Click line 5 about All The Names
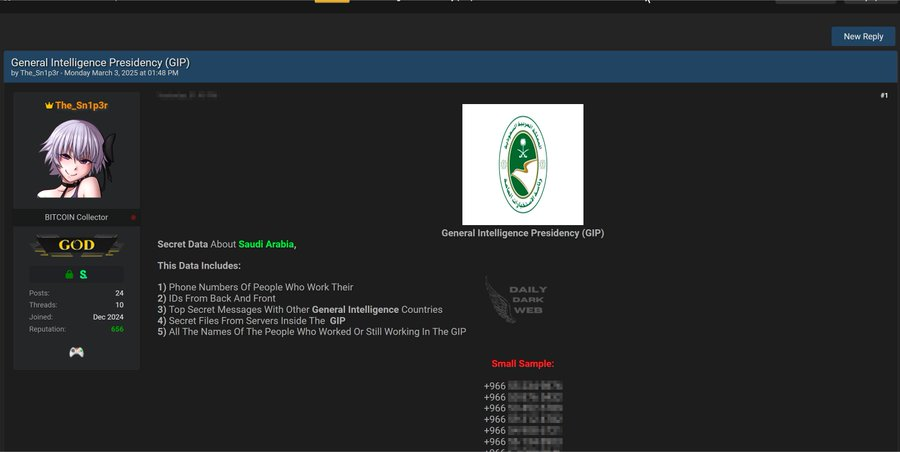Screen dimensions: 900x452 [x=312, y=331]
